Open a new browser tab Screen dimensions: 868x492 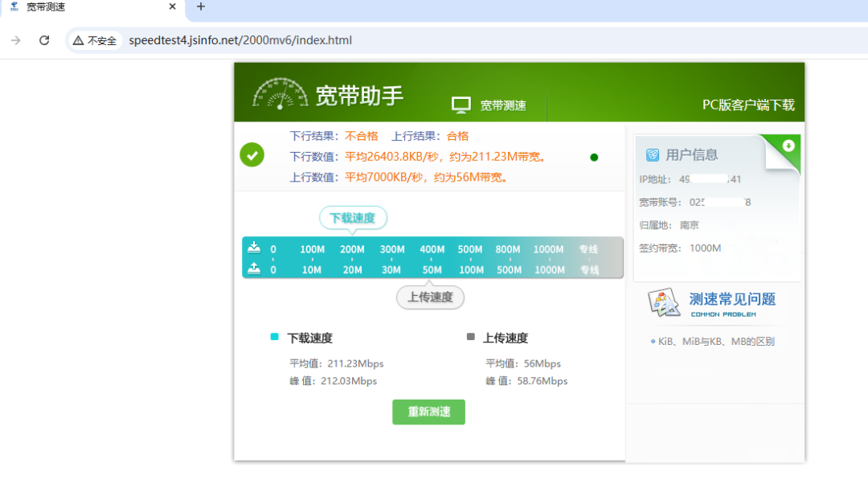(x=201, y=7)
